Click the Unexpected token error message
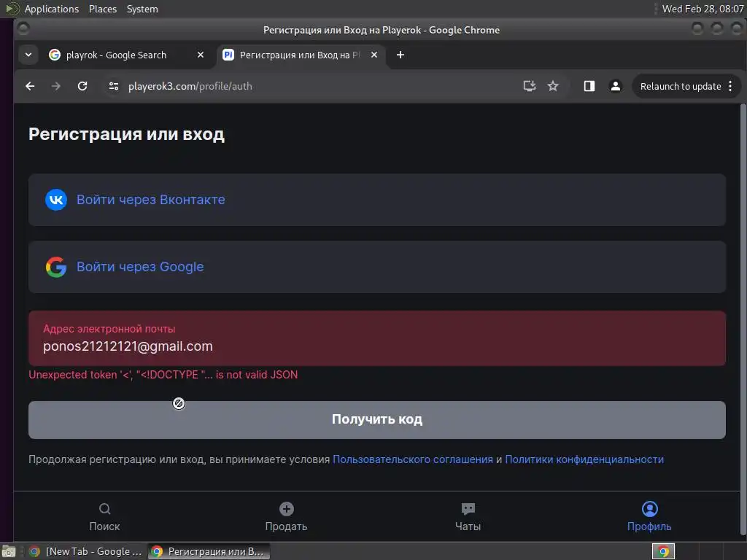 (163, 375)
